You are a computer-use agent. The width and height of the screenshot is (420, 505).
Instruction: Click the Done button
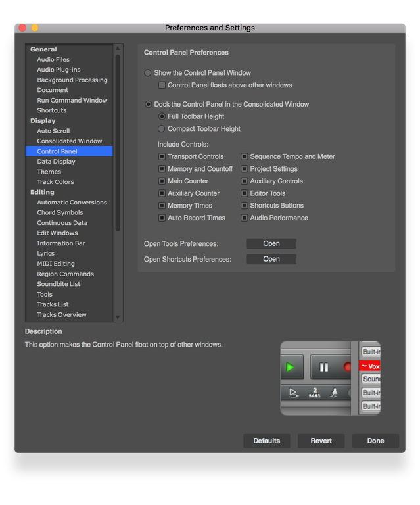[x=375, y=441]
